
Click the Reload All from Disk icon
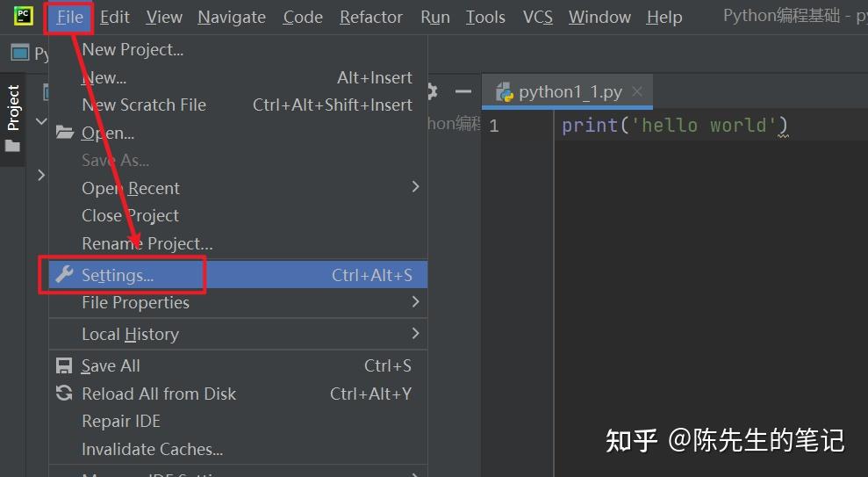pyautogui.click(x=64, y=394)
